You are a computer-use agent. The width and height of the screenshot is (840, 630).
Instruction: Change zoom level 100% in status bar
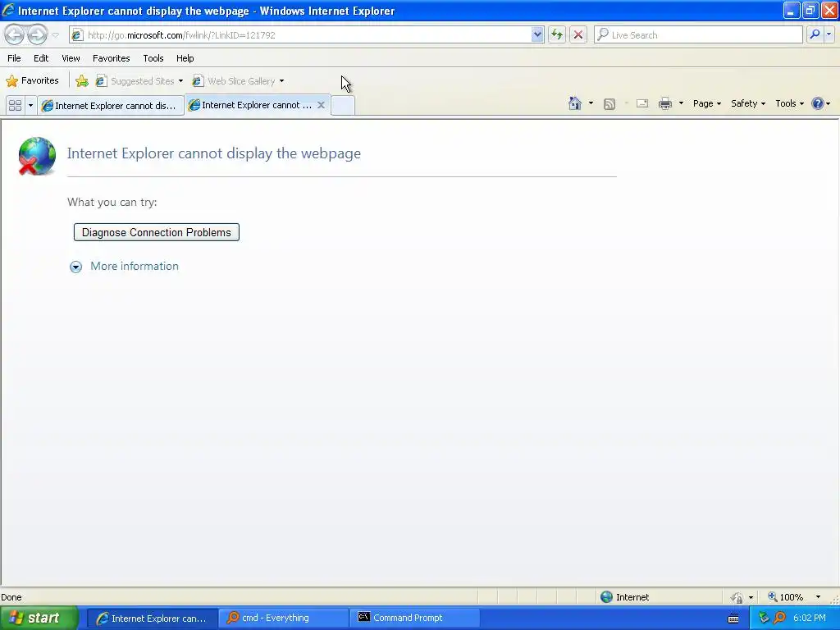[x=785, y=597]
